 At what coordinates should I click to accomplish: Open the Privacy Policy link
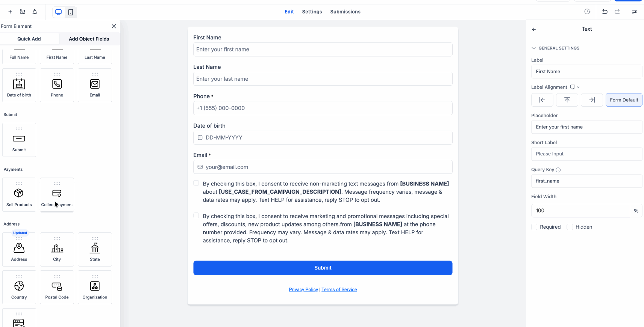(303, 289)
